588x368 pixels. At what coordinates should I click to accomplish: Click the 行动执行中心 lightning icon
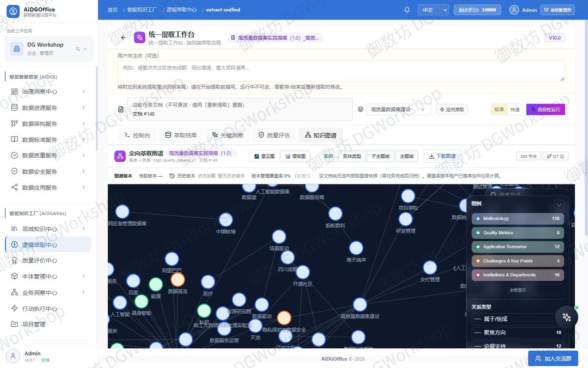pos(14,308)
